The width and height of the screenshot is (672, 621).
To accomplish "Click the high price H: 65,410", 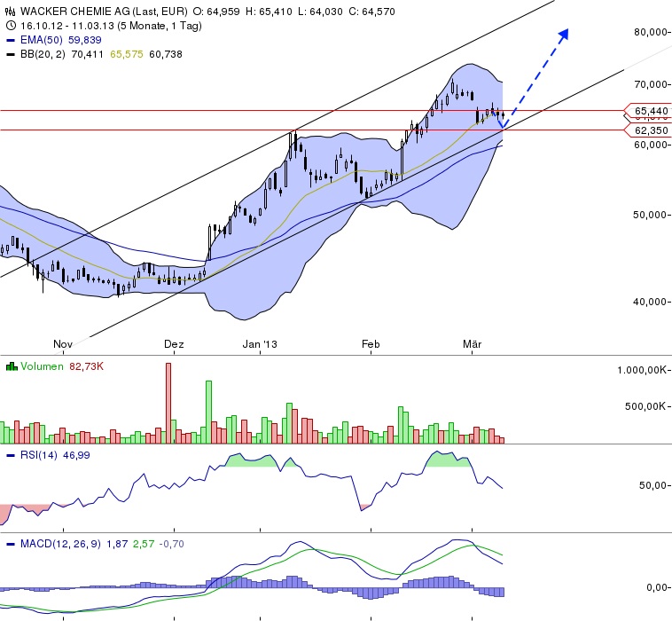I will (x=270, y=12).
